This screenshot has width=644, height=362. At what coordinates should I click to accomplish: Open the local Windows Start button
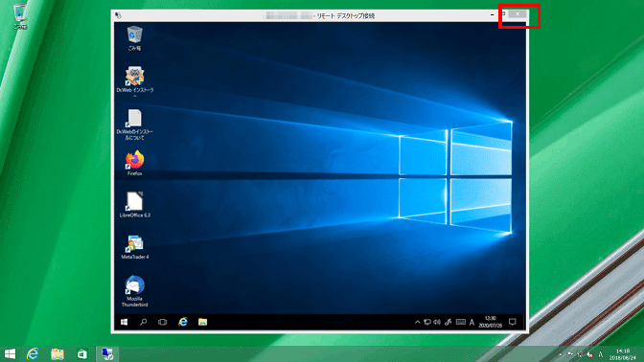pos(10,353)
